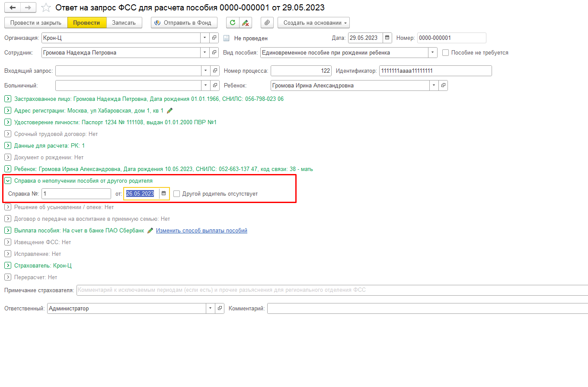Image resolution: width=588 pixels, height=387 pixels.
Task: Click into the 'Примечание страхователя' field
Action: 331,290
